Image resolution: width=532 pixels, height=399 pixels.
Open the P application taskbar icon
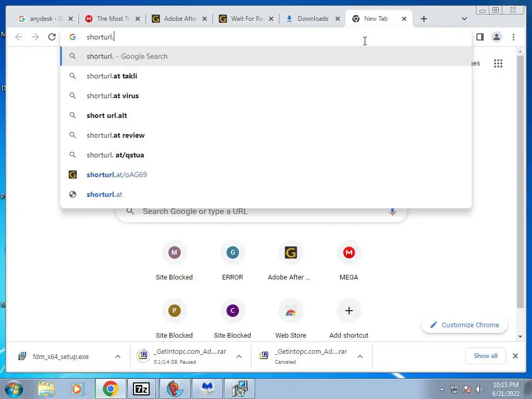click(175, 389)
